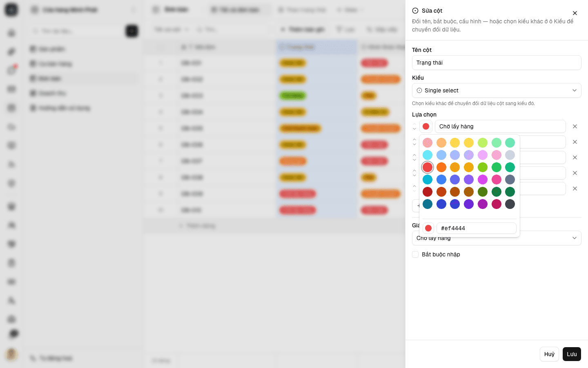The image size is (588, 368).
Task: Click the Sửa cột panel heading
Action: (432, 11)
